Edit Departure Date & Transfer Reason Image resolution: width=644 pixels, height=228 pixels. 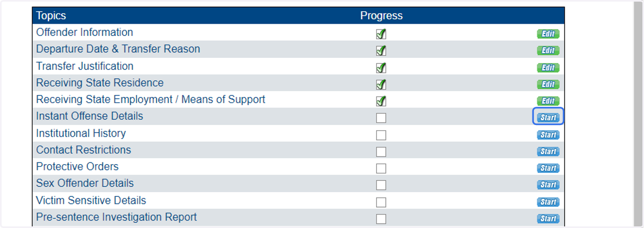point(548,50)
